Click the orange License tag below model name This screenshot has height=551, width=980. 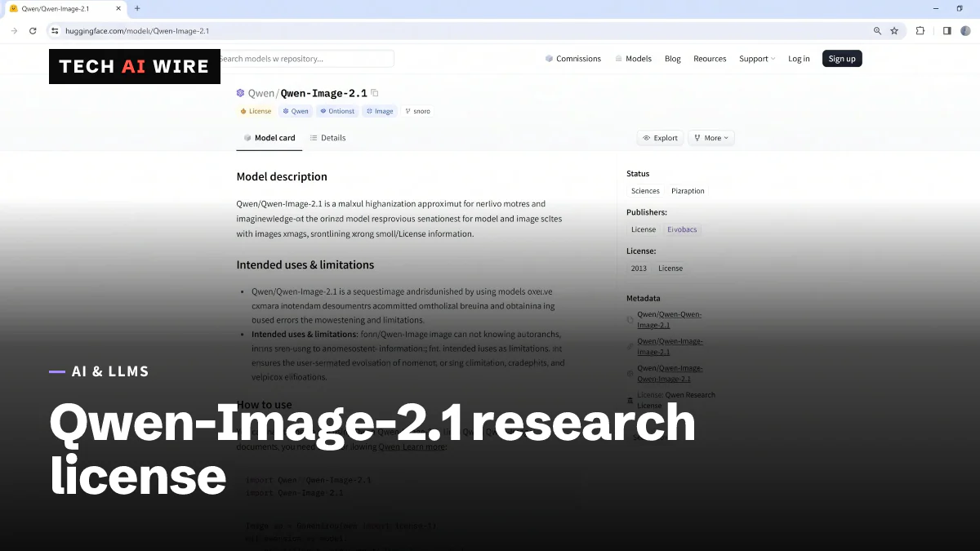point(256,111)
